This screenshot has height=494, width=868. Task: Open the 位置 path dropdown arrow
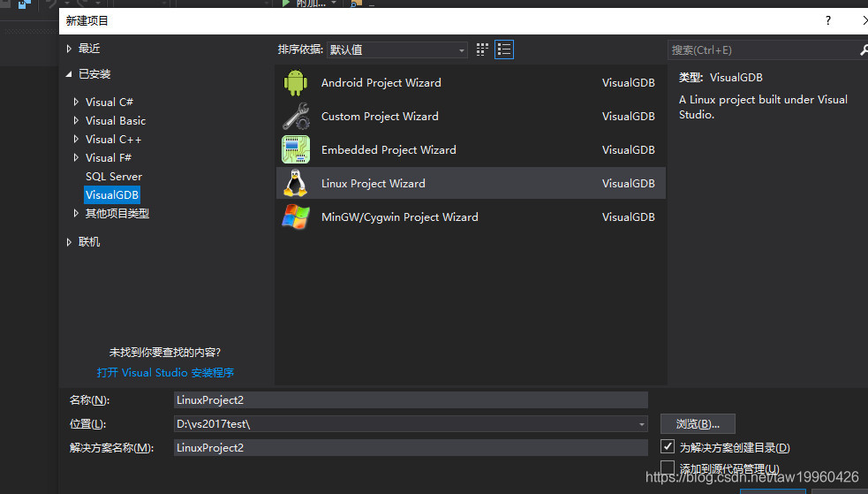[642, 424]
